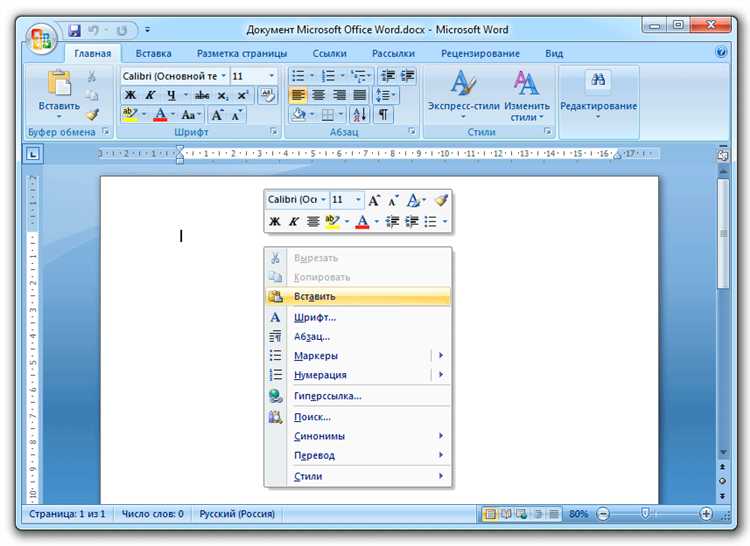Viewport: 750px width, 546px height.
Task: Toggle strikethrough abc in ribbon
Action: 202,96
